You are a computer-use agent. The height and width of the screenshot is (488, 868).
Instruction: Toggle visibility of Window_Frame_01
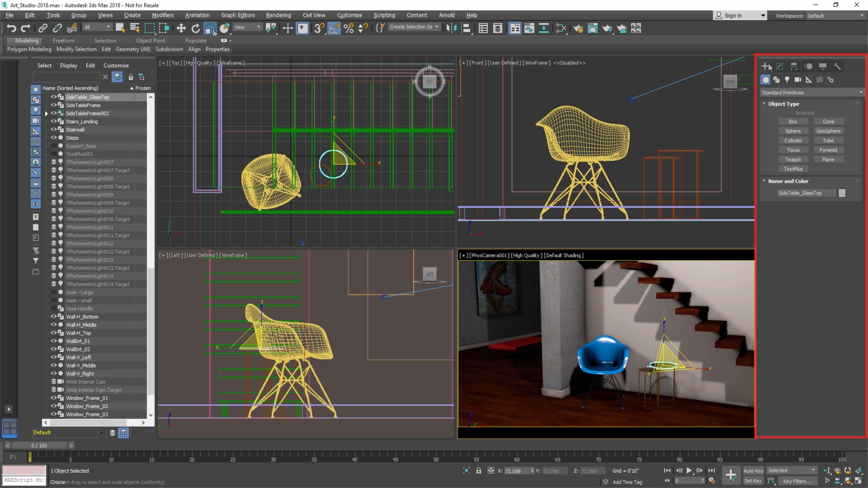coord(53,398)
